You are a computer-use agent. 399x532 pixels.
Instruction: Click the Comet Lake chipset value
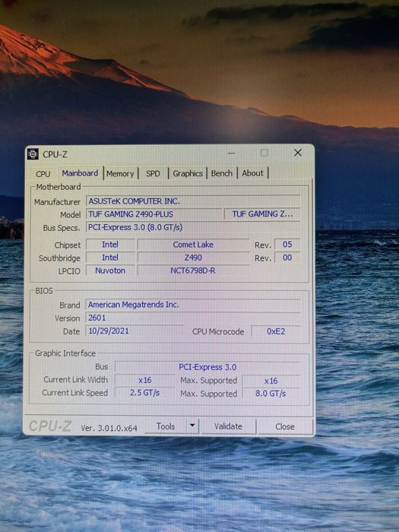pos(193,245)
